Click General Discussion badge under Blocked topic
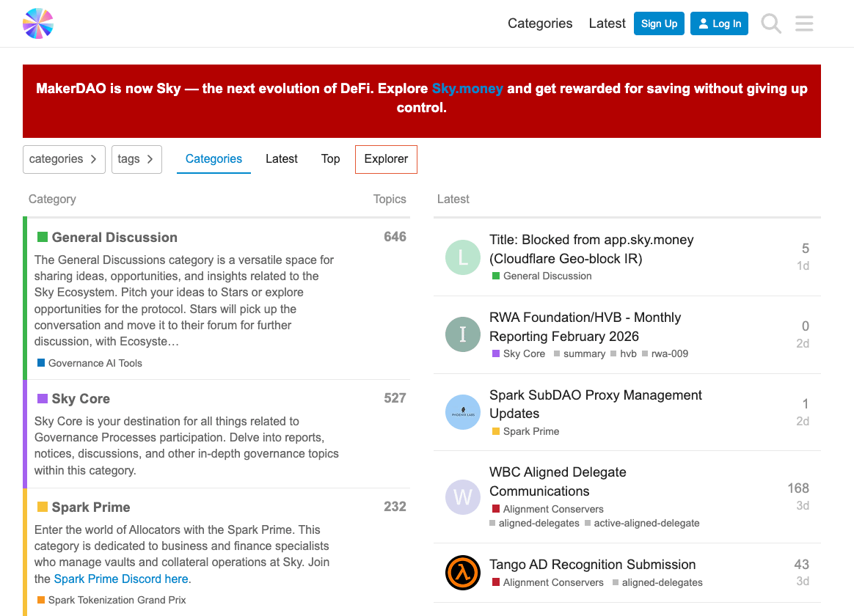 [542, 276]
